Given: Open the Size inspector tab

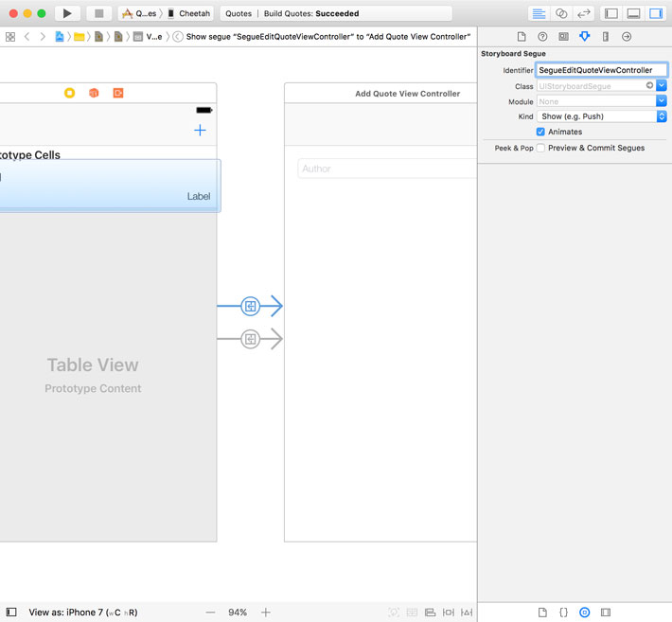Looking at the screenshot, I should (606, 37).
